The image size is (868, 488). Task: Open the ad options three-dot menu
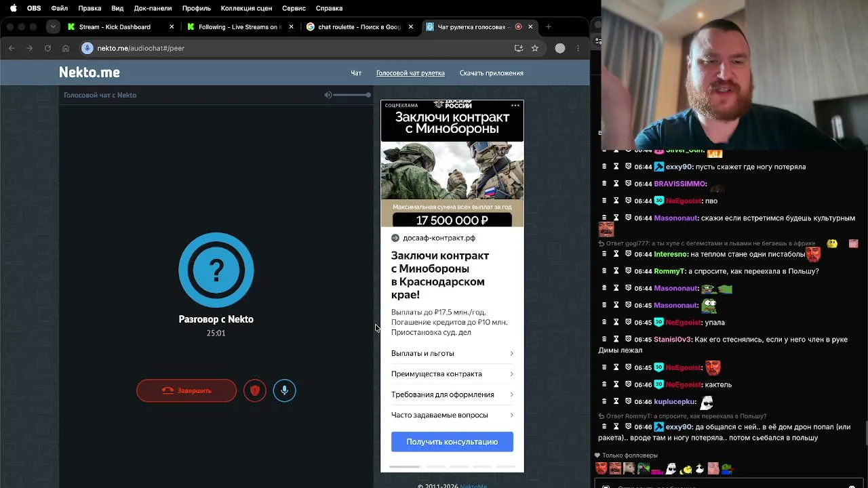point(515,105)
